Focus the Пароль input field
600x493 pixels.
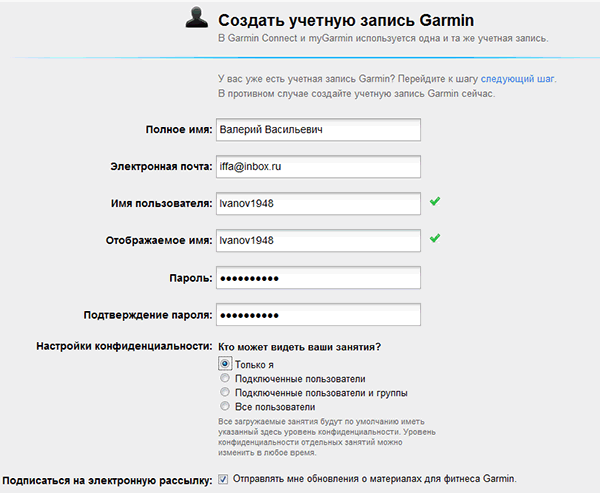point(318,278)
